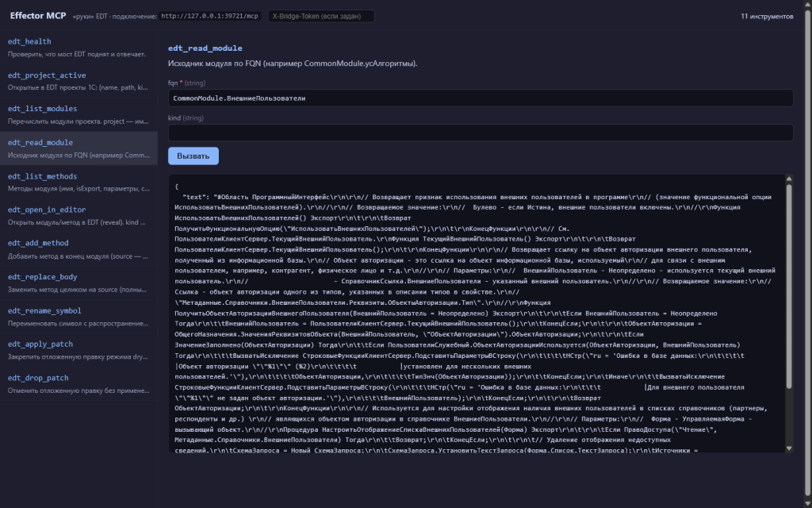Click "Проверить, что мост EDT поднят" description
This screenshot has width=812, height=508.
tap(77, 54)
